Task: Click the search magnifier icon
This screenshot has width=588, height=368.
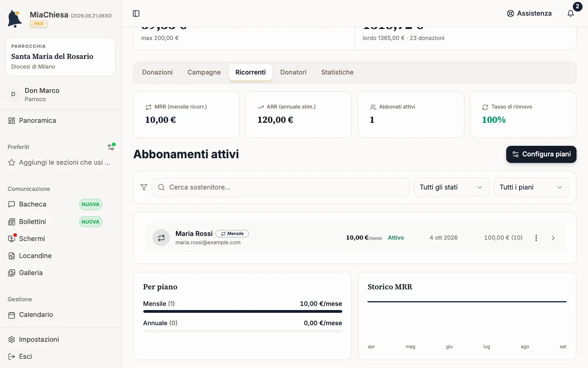Action: pos(161,187)
